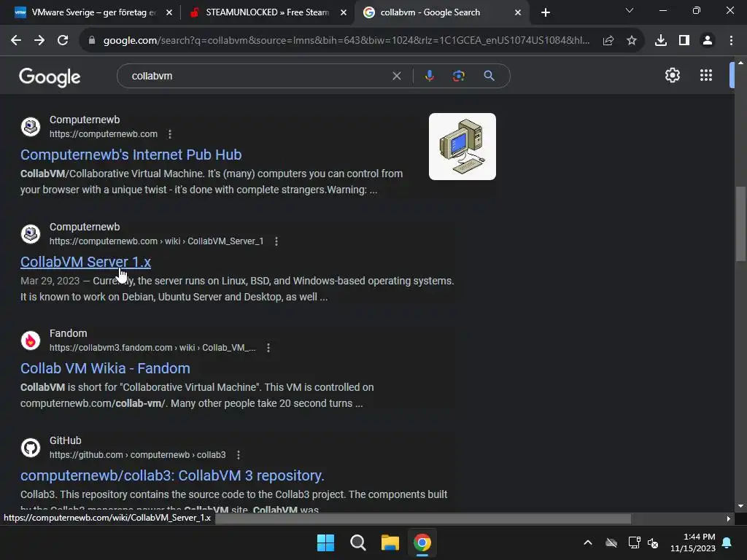Open Windows taskbar search

(x=357, y=542)
